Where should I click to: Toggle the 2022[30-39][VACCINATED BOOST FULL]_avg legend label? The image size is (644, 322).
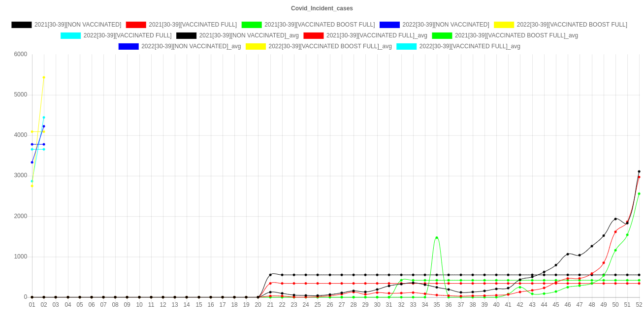[330, 46]
